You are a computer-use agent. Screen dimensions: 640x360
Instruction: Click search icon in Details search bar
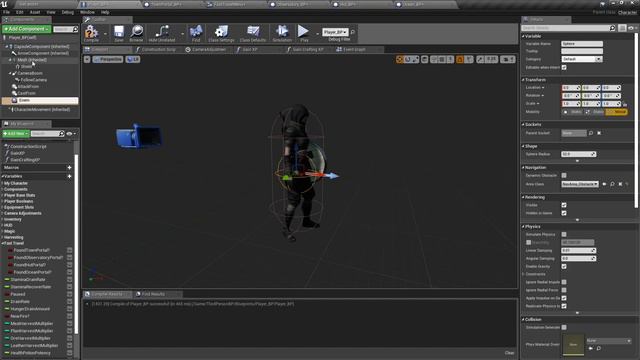tap(612, 28)
